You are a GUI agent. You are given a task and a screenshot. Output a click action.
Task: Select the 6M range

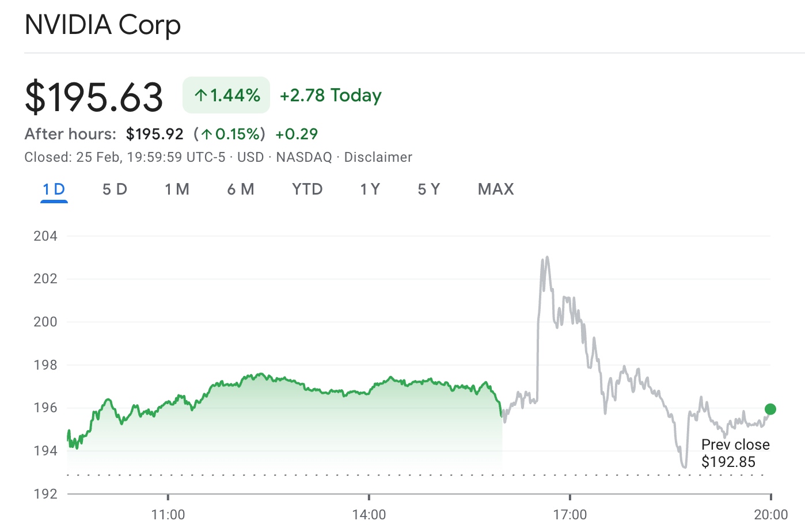tap(241, 189)
